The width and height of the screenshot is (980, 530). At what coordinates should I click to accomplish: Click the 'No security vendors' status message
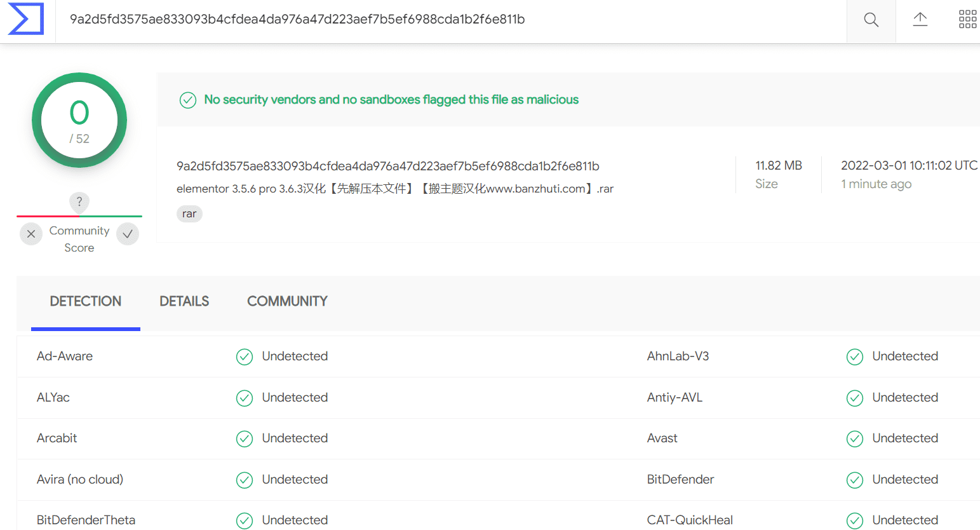[x=391, y=100]
